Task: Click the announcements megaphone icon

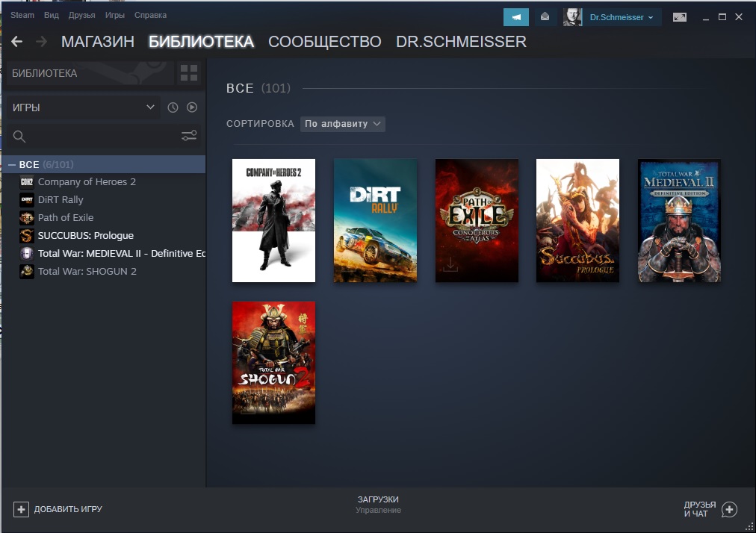Action: 516,17
